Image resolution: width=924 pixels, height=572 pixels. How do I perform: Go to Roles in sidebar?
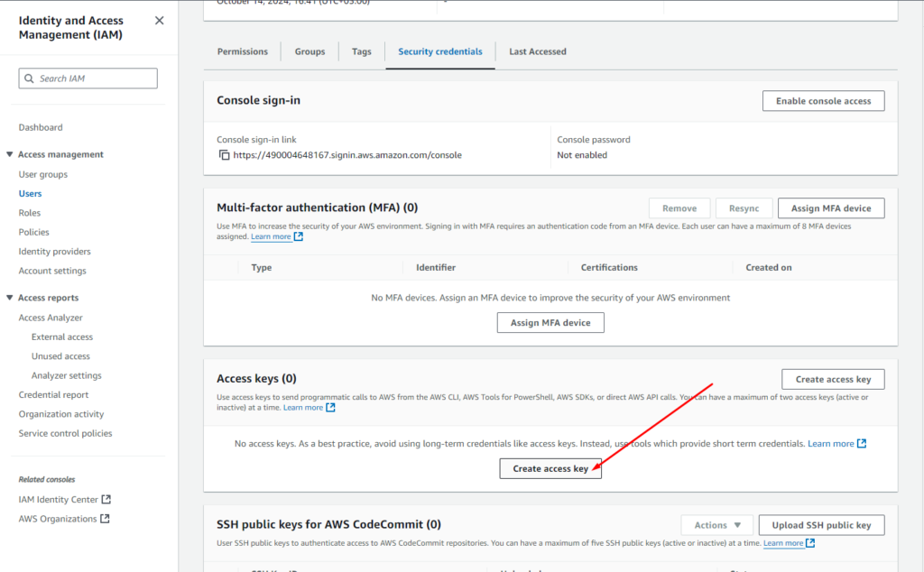click(x=30, y=213)
